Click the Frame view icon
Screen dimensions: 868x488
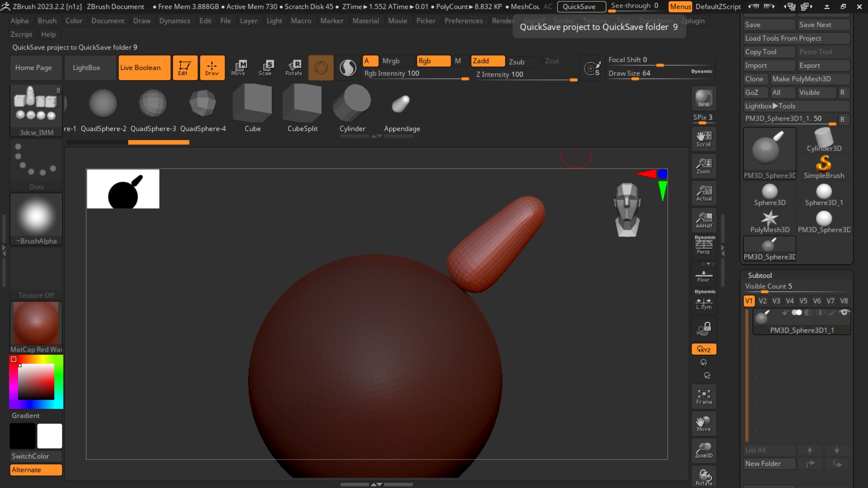(x=703, y=396)
